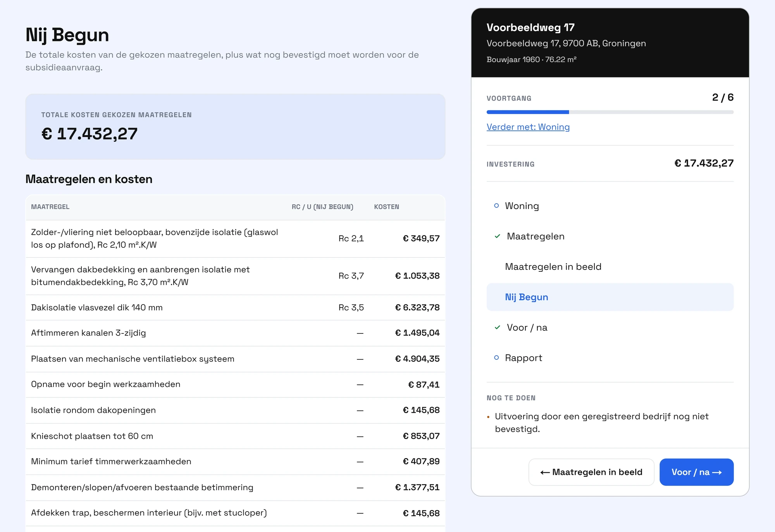Select 'Plaatsen van mechanische ventilatiebox systeem' row
Screen dimensions: 775x532
[x=235, y=359]
